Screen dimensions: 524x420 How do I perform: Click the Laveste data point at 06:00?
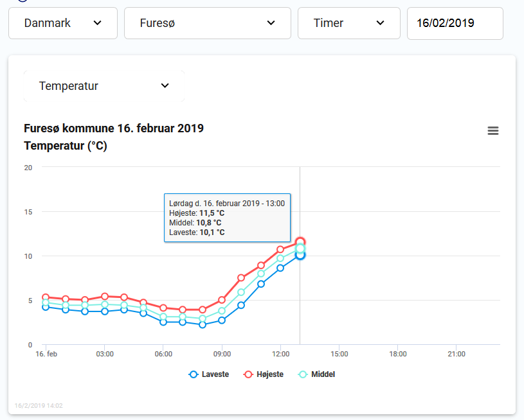tap(163, 322)
